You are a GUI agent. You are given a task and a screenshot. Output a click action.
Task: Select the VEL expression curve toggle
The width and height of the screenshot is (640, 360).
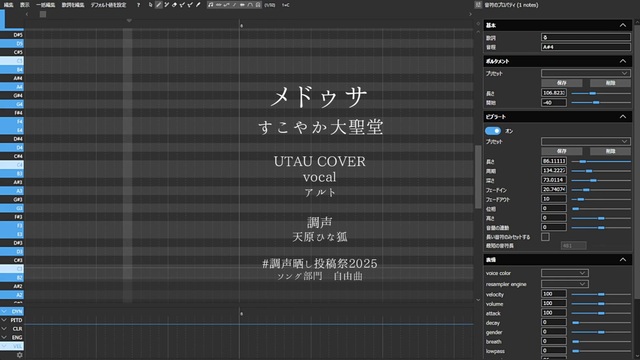click(x=12, y=346)
